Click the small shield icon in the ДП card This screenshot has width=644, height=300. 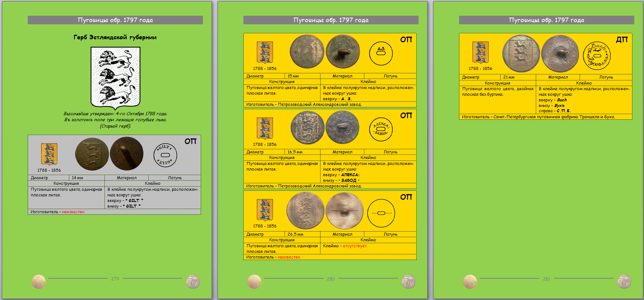point(480,52)
